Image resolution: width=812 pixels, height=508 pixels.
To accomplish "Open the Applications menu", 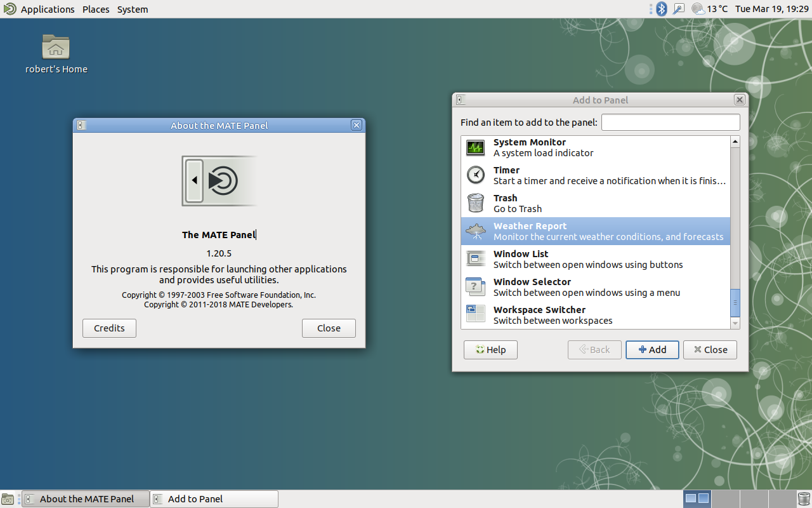I will tap(48, 9).
